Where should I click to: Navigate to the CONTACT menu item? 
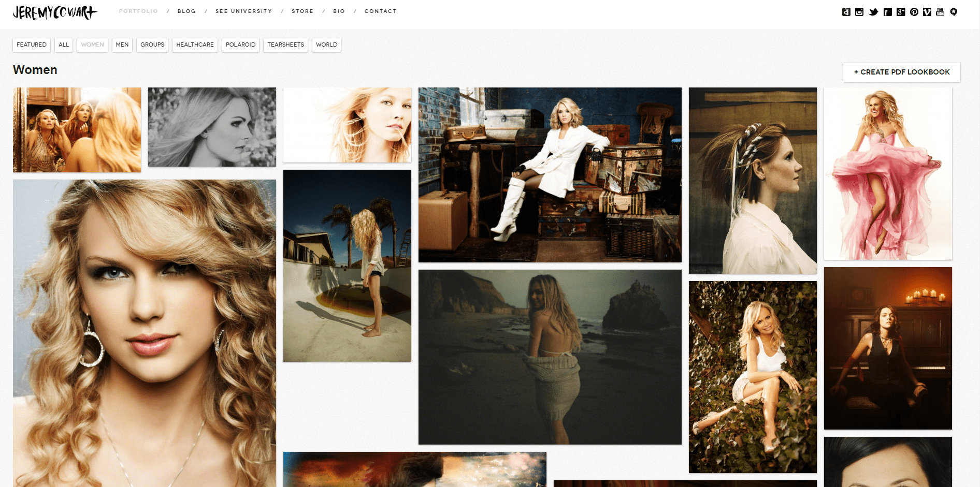point(381,11)
